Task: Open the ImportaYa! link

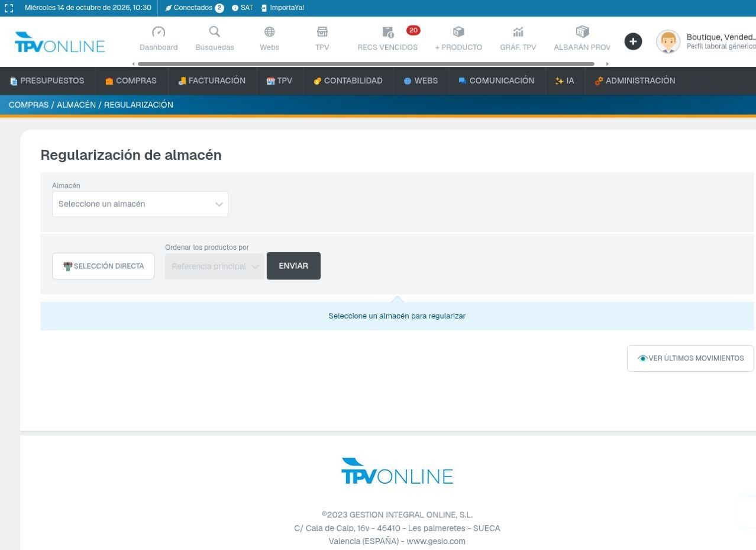Action: point(283,8)
